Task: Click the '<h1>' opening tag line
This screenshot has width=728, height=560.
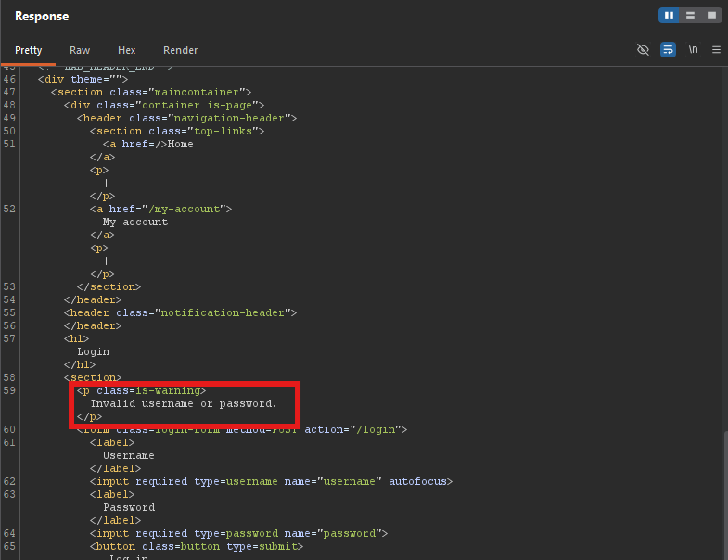Action: pyautogui.click(x=76, y=338)
